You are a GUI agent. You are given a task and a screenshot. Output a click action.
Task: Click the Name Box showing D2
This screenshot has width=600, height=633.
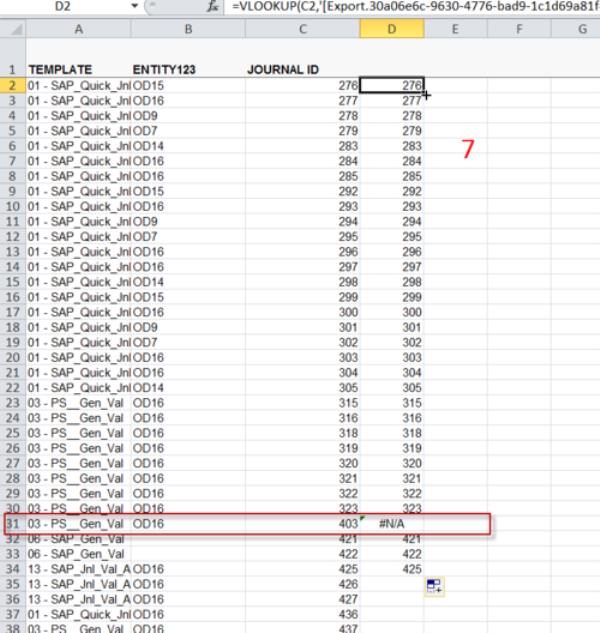click(x=65, y=6)
